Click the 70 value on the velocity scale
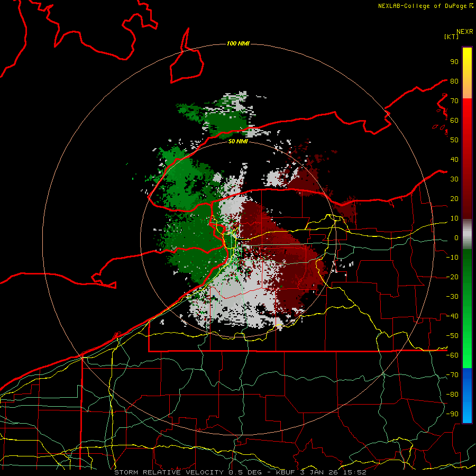The height and width of the screenshot is (476, 476). pos(454,101)
